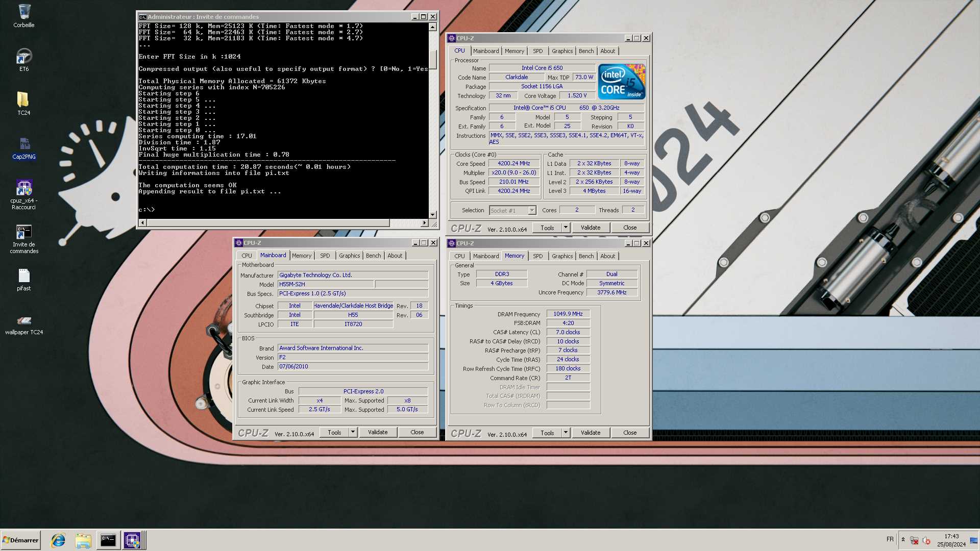This screenshot has width=980, height=551.
Task: Open About tab in top CPU-Z window
Action: point(607,51)
